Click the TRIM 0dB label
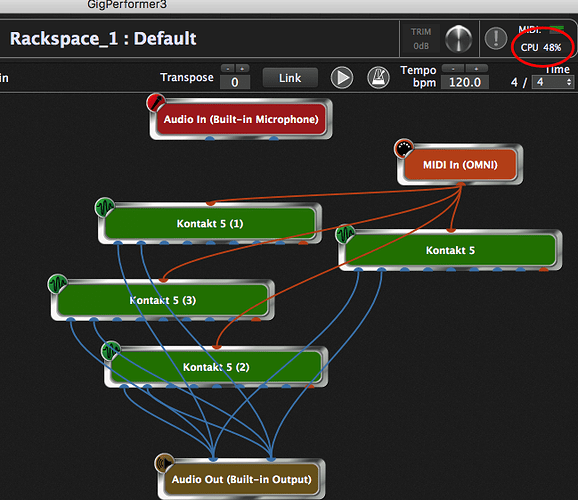578x500 pixels. click(421, 39)
